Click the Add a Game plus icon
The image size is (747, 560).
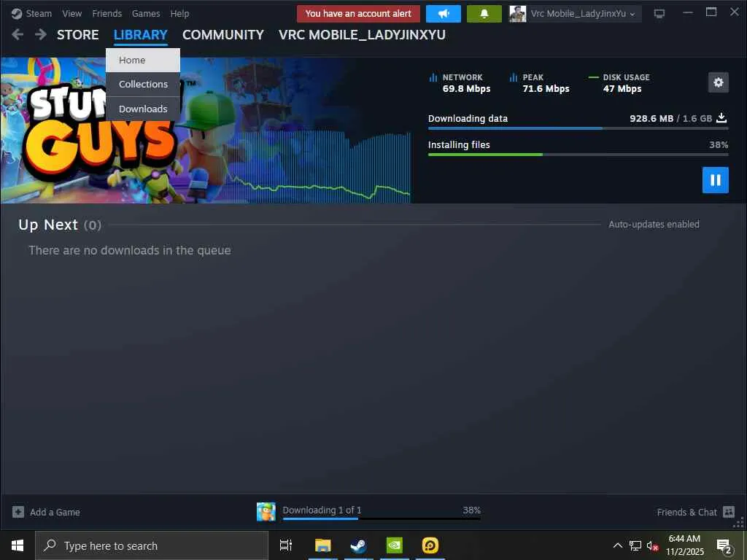pos(18,512)
